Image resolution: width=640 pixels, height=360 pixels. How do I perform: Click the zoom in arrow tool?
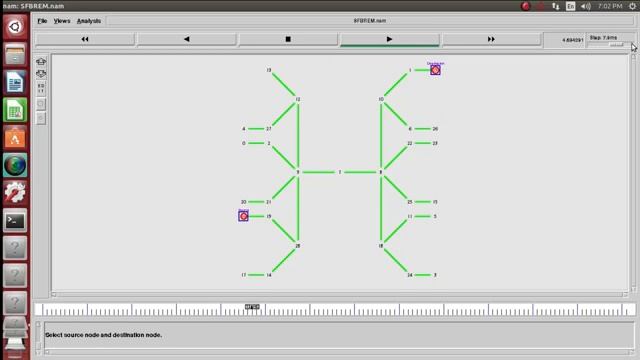41,62
